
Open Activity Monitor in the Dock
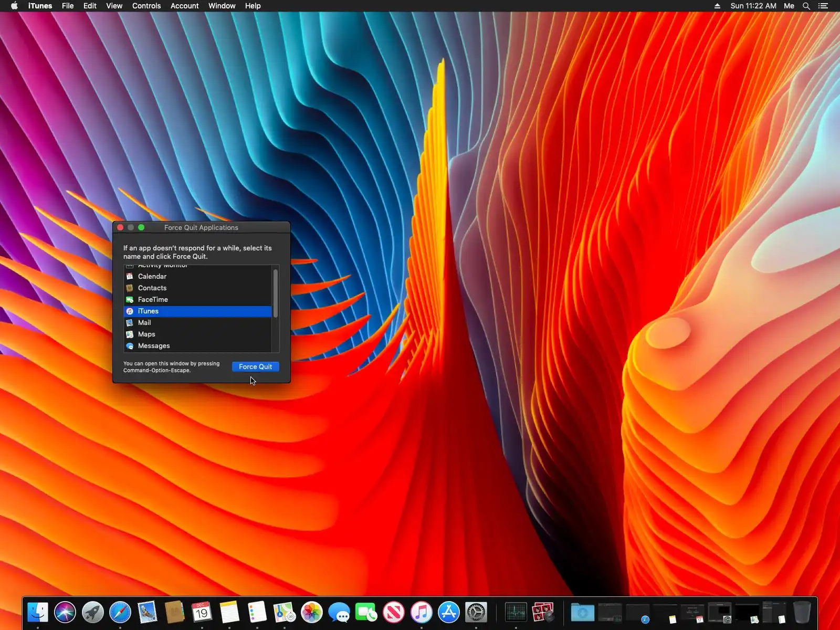click(x=516, y=612)
